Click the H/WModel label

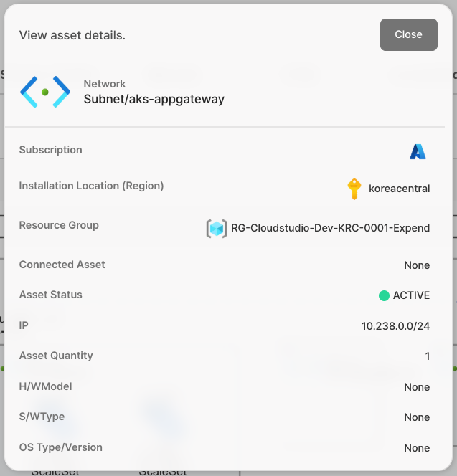(x=45, y=386)
